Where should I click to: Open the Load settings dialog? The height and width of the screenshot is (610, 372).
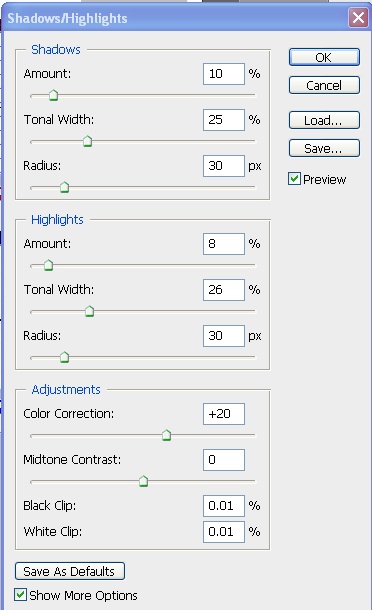tap(324, 120)
